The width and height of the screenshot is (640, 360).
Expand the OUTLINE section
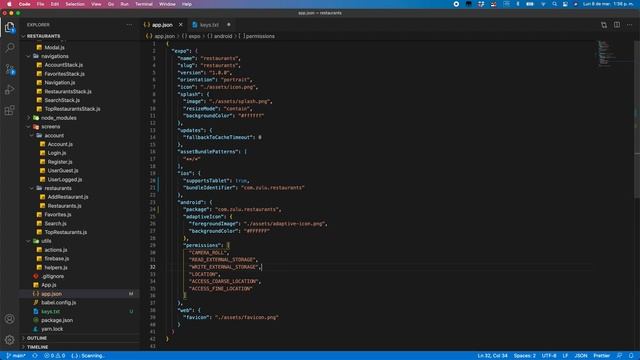[37, 338]
